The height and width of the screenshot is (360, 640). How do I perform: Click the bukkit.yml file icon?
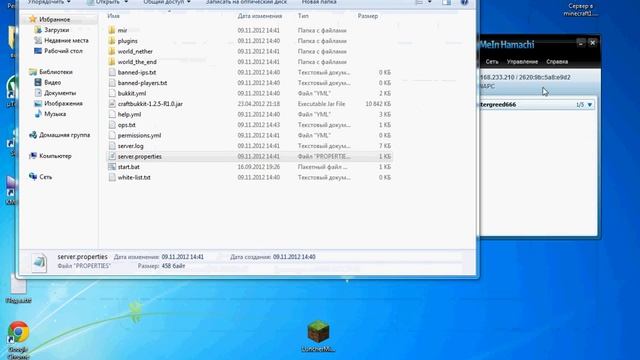coord(112,93)
